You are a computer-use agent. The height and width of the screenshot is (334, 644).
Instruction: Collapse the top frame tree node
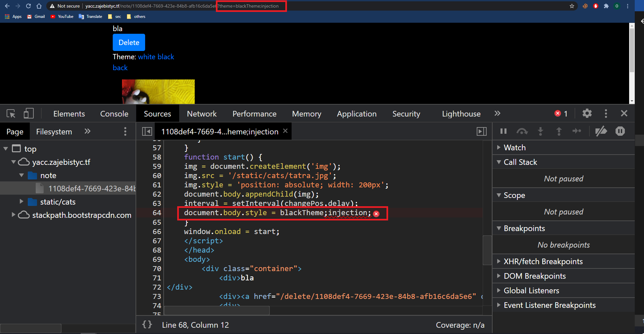coord(5,149)
